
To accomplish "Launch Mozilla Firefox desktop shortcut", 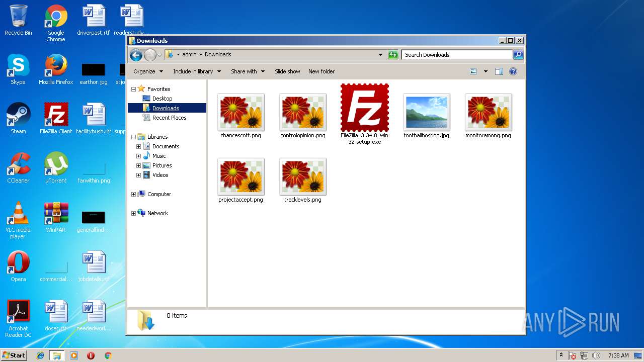I will [x=56, y=69].
